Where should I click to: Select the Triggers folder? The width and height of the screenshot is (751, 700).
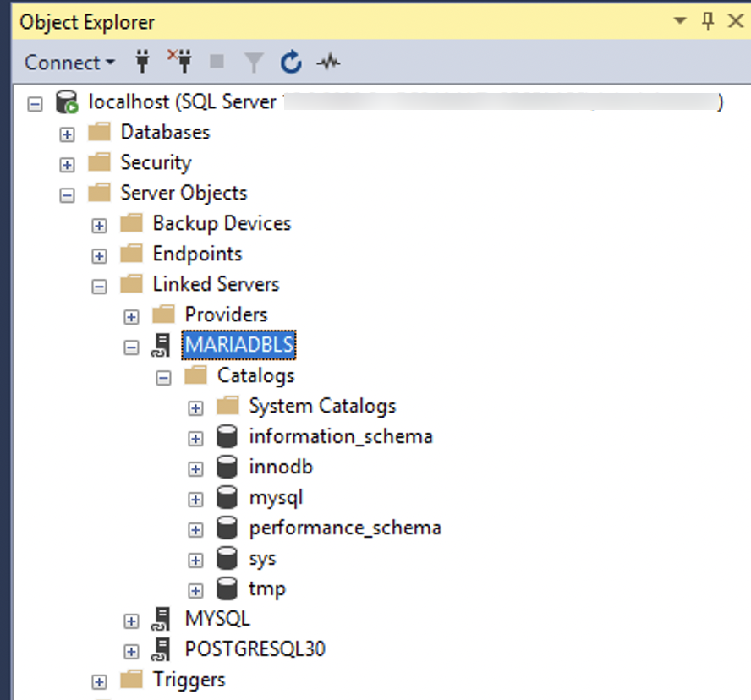coord(189,680)
